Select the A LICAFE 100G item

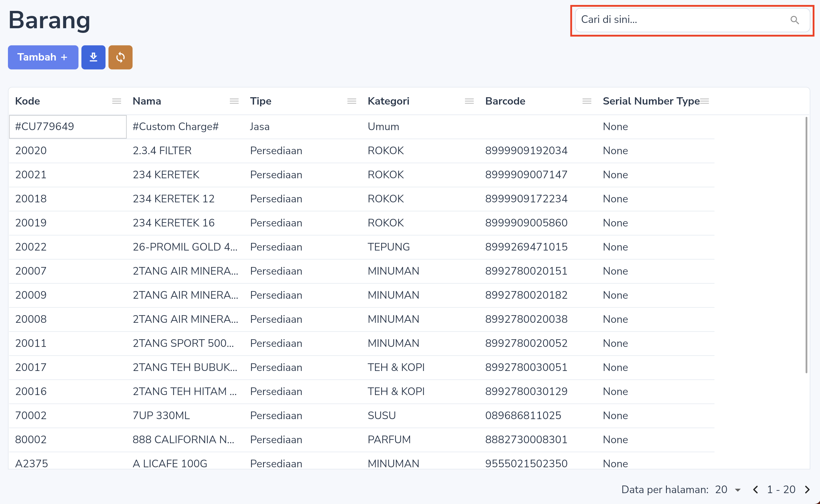point(170,463)
